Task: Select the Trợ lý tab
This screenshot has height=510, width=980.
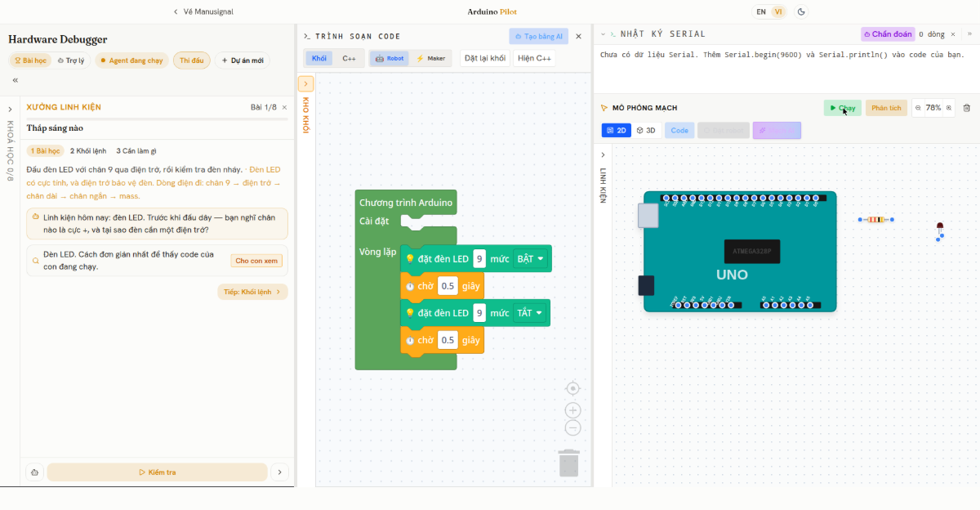Action: [71, 60]
